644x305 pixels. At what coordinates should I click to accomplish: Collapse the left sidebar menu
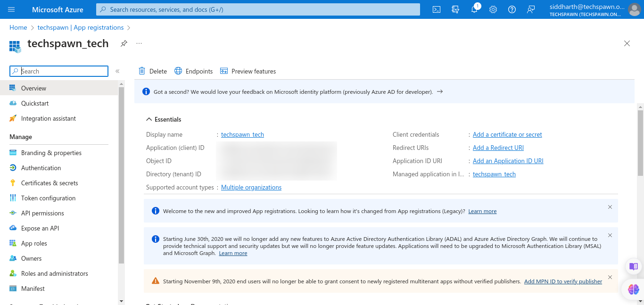[117, 71]
